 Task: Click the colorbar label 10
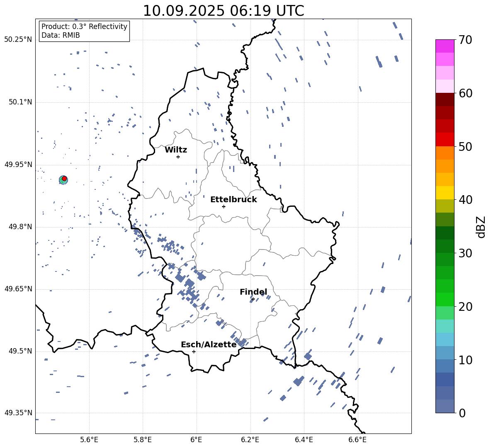pyautogui.click(x=466, y=360)
